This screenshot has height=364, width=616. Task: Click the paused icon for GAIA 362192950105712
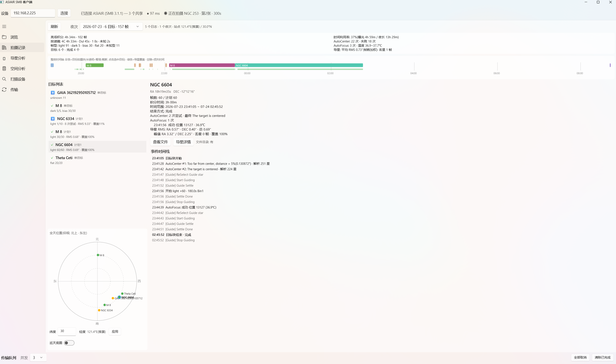(x=53, y=93)
